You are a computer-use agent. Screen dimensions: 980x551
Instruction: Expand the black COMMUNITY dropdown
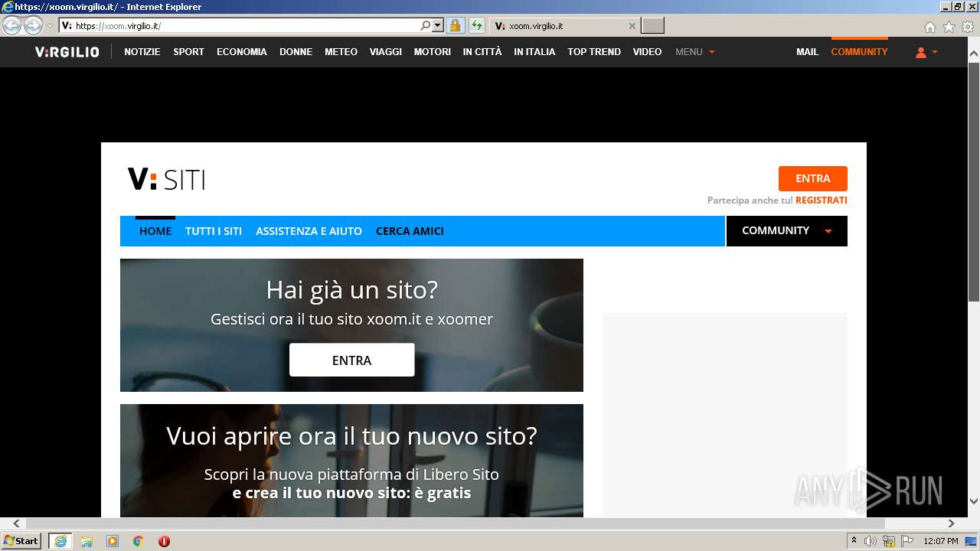(786, 231)
